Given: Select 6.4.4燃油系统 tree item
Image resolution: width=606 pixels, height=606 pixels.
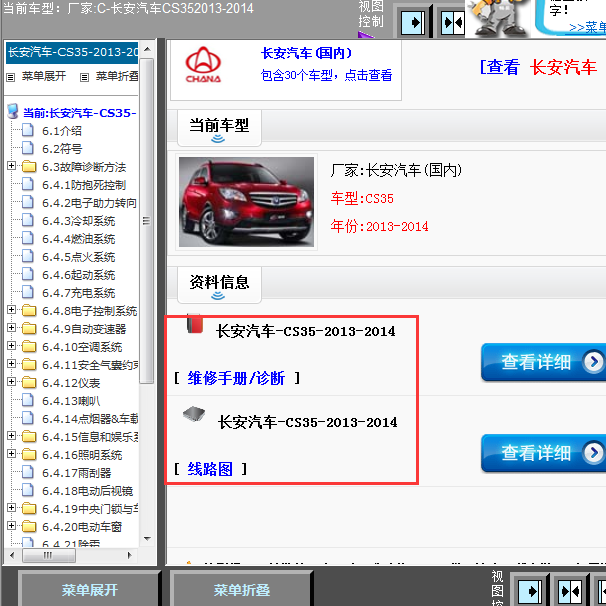Looking at the screenshot, I should tap(78, 239).
